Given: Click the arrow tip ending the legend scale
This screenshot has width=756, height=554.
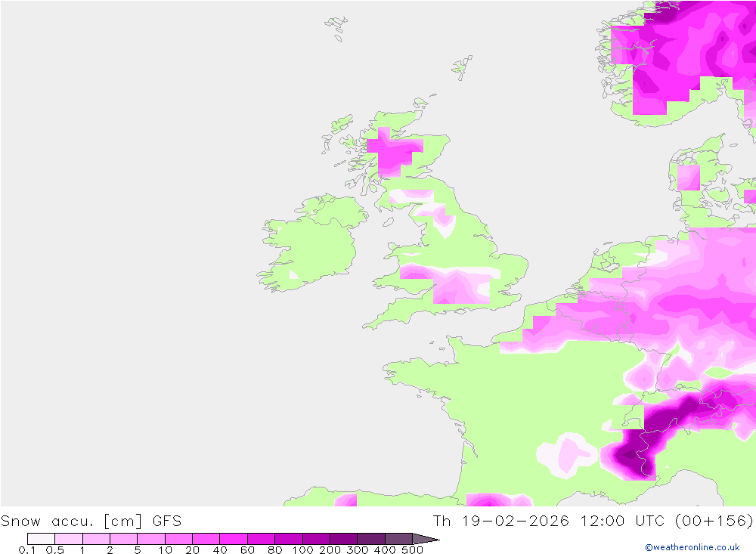Looking at the screenshot, I should (x=426, y=539).
